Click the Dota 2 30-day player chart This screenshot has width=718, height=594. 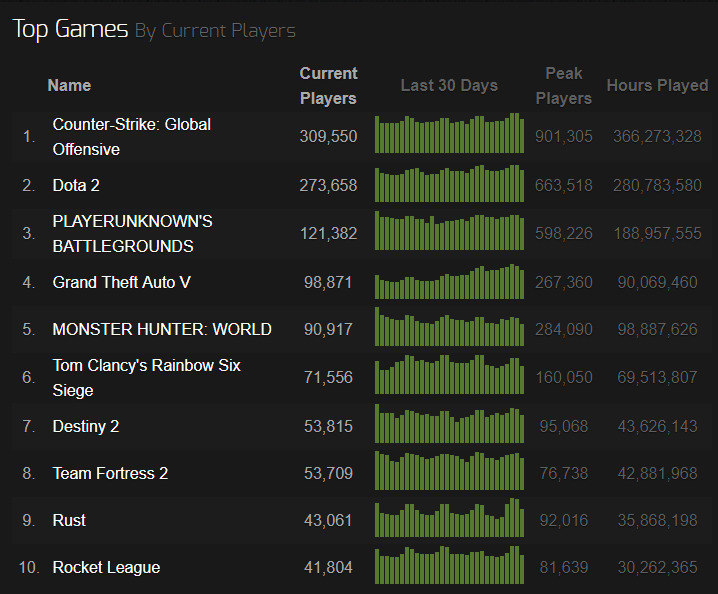tap(449, 183)
